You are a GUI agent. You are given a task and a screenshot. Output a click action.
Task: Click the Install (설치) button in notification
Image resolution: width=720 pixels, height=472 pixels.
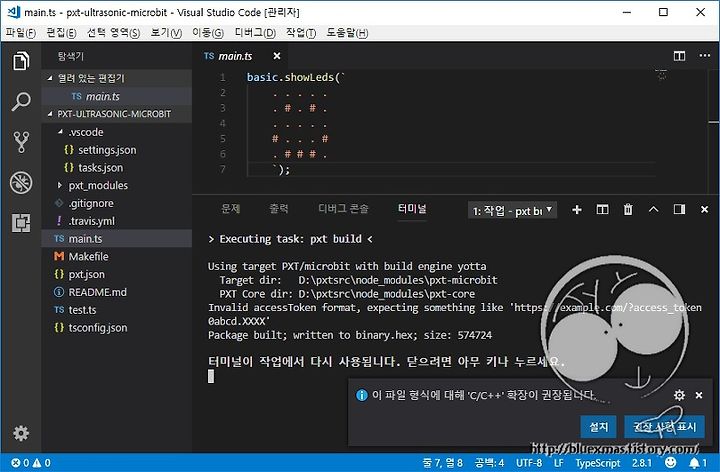598,427
